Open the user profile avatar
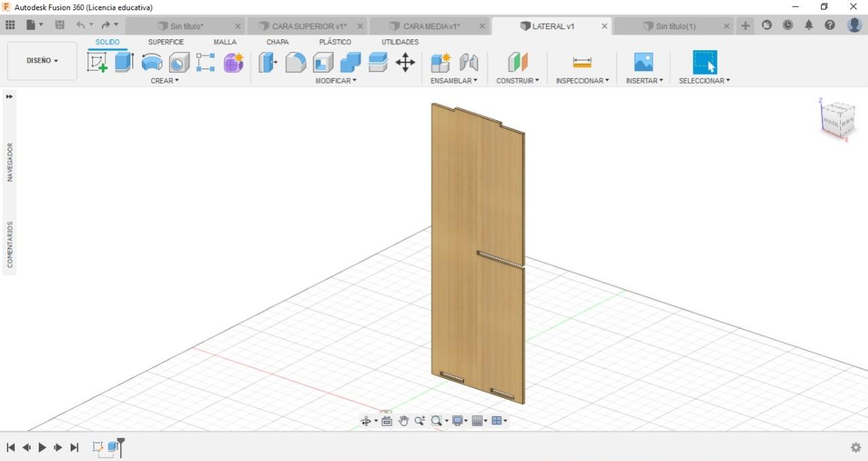This screenshot has width=868, height=461. [x=854, y=24]
